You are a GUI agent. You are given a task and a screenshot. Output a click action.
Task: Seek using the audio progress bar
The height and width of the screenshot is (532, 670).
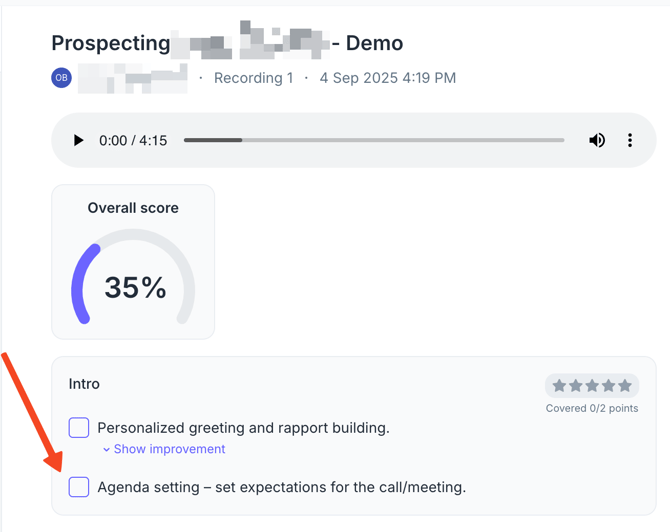pos(373,141)
